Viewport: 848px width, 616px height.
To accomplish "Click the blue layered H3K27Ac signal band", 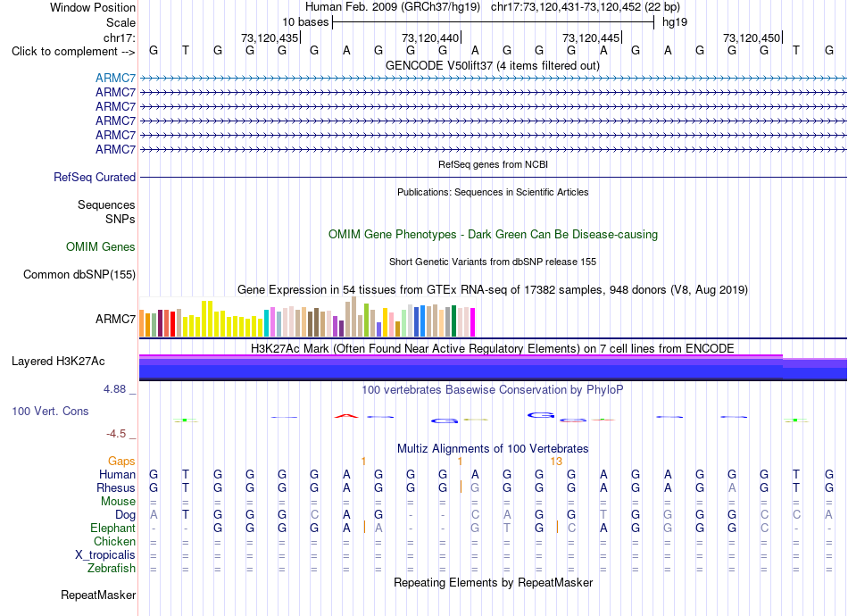I will (493, 368).
